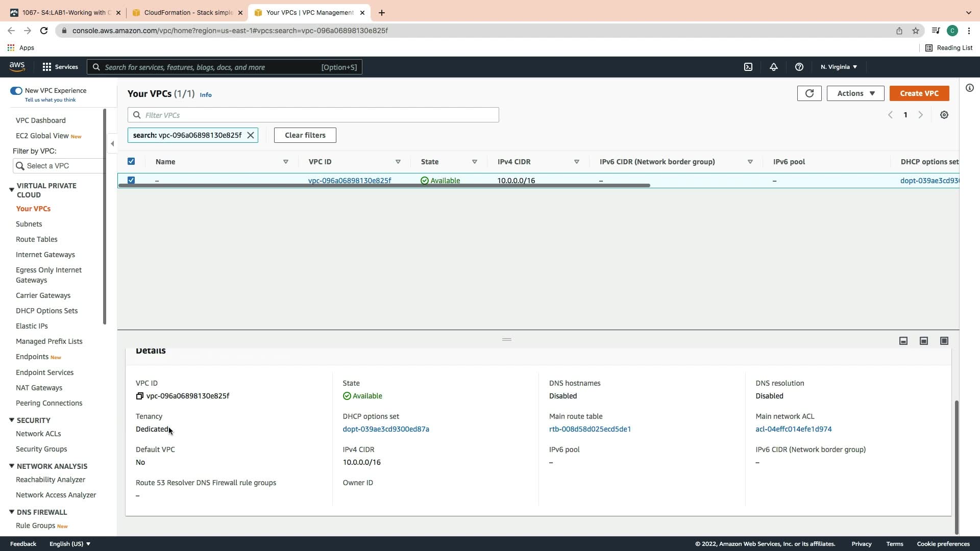Open table preferences gear icon
The image size is (980, 551).
944,115
